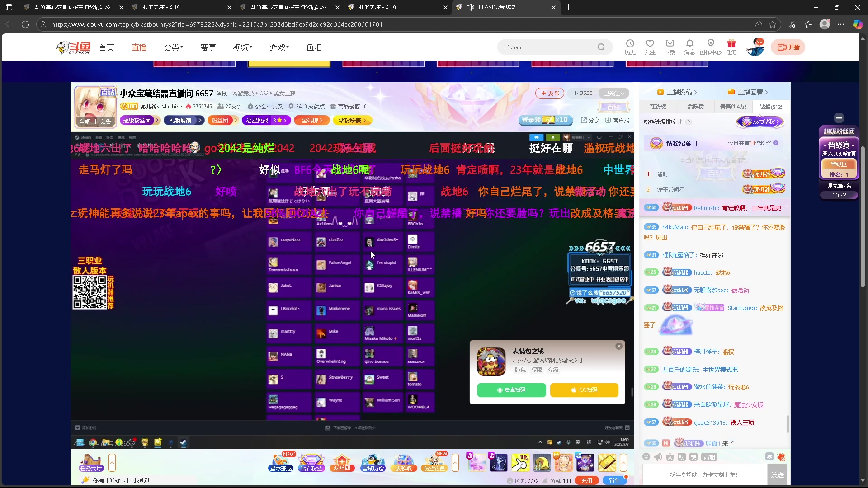This screenshot has height=488, width=868.
Task: Click the 分享 share link
Action: [x=590, y=120]
